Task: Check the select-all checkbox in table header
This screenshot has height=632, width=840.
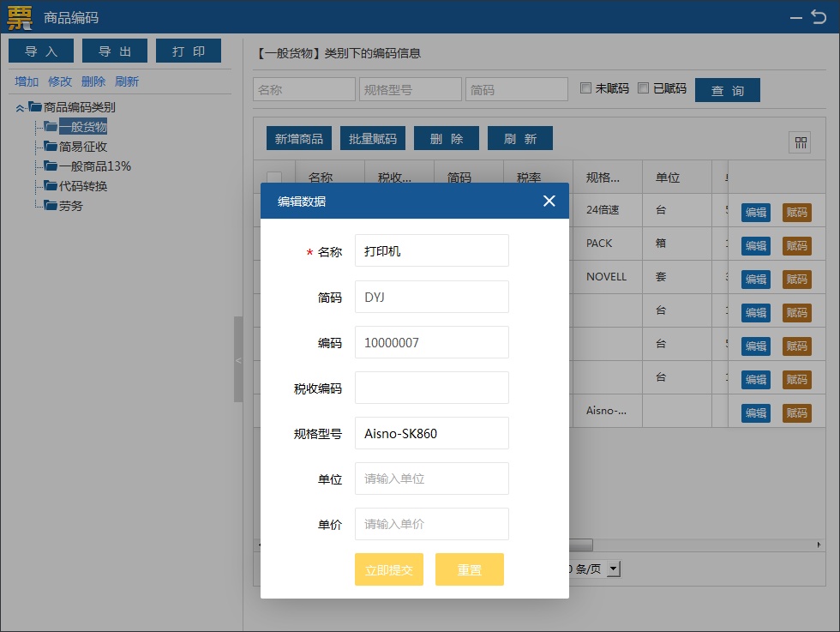Action: click(x=274, y=178)
